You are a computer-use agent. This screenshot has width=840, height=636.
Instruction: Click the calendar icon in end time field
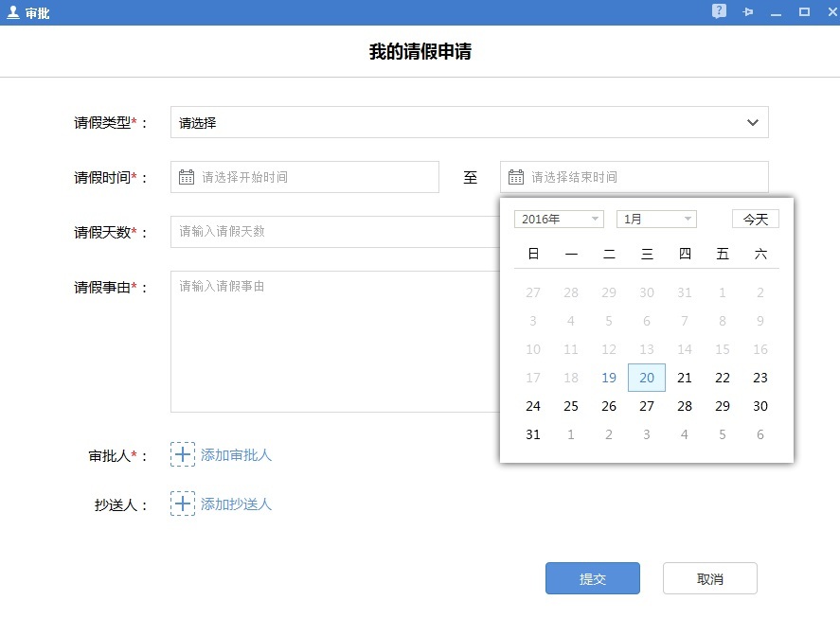click(x=516, y=177)
